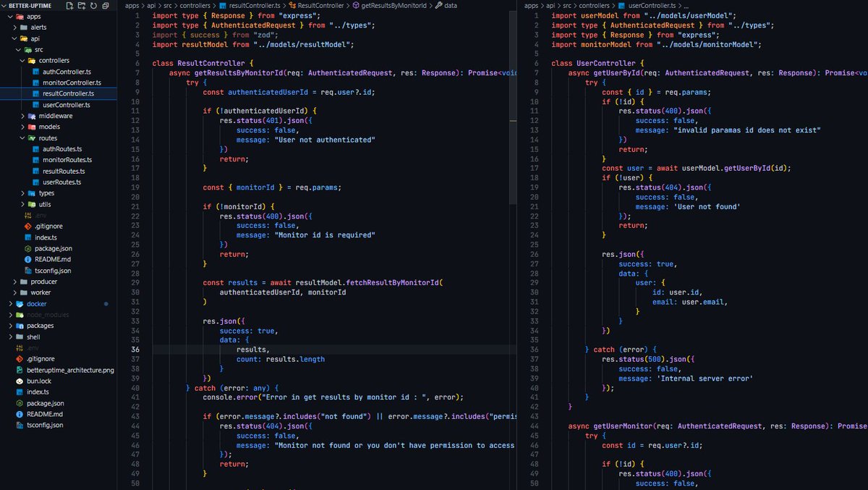Image resolution: width=868 pixels, height=490 pixels.
Task: Collapse the BETTER-UPTIME explorer section
Action: pos(4,6)
